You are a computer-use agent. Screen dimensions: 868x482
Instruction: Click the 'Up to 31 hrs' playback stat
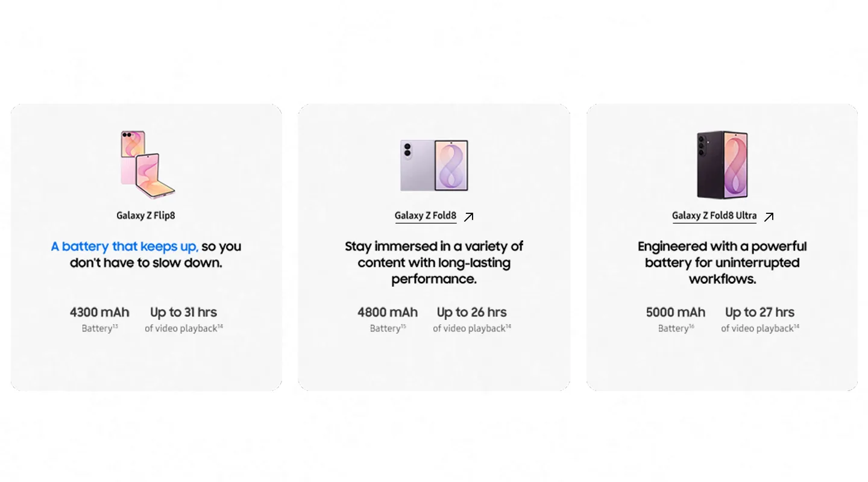(x=183, y=313)
